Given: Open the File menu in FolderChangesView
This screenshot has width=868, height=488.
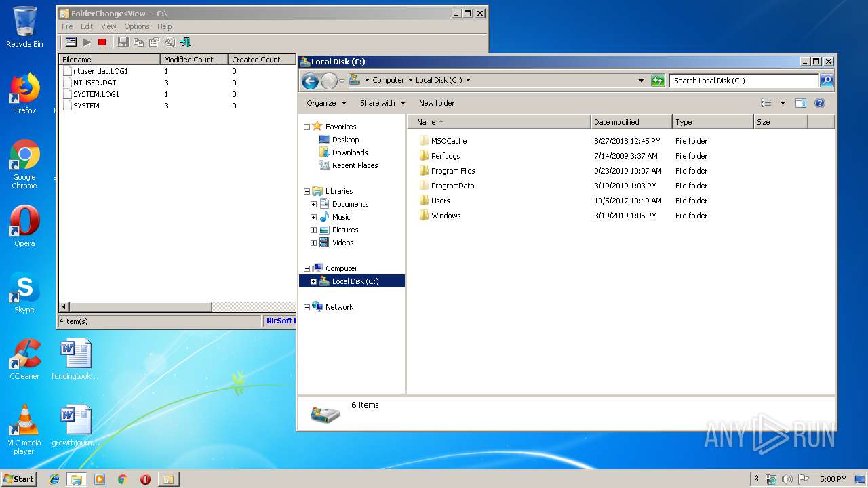Looking at the screenshot, I should point(67,26).
